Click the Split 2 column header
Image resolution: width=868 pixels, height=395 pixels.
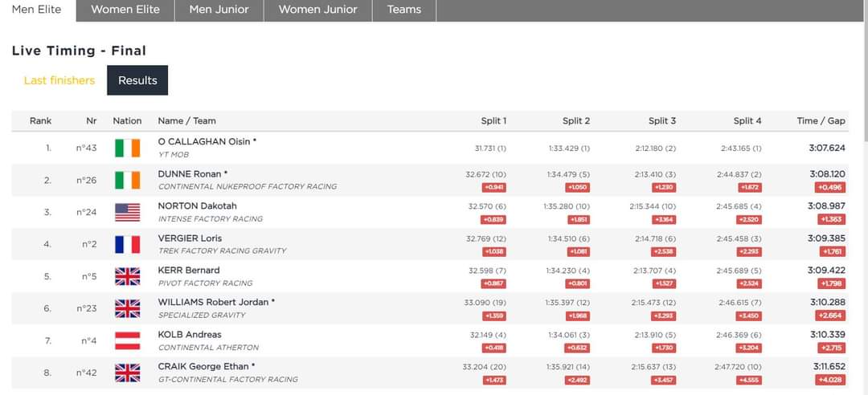[x=576, y=120]
